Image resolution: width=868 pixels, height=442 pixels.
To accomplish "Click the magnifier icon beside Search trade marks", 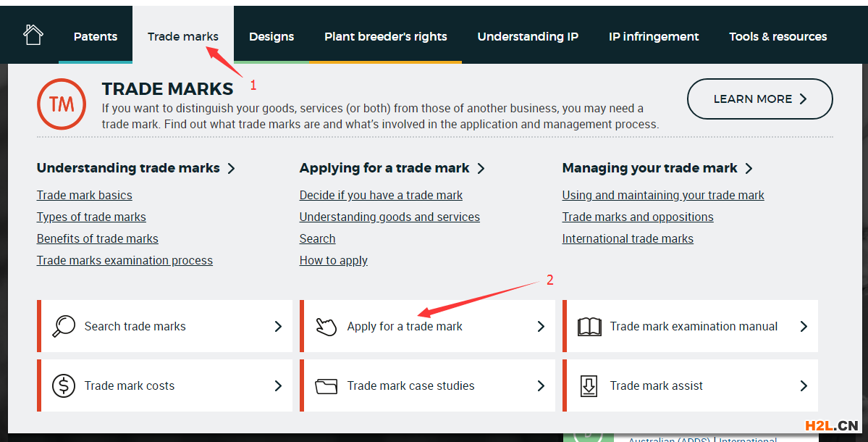I will pos(64,326).
